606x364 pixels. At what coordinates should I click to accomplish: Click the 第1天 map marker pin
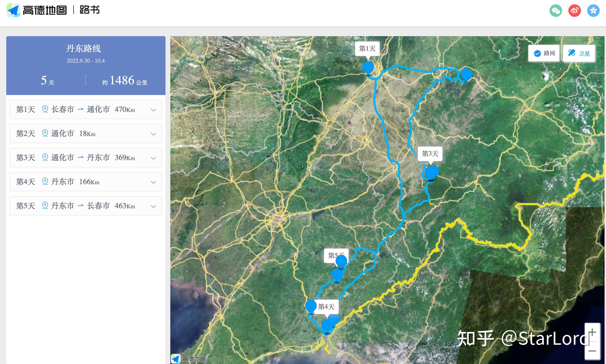pyautogui.click(x=368, y=68)
